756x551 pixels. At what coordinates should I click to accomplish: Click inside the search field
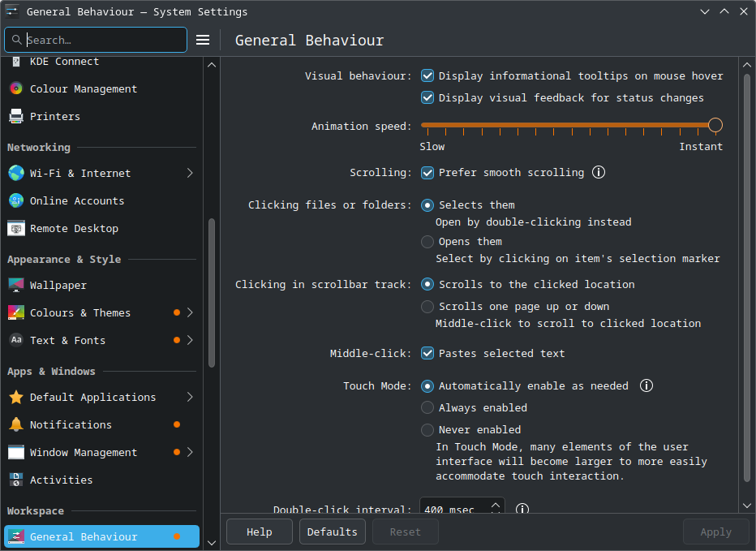97,39
